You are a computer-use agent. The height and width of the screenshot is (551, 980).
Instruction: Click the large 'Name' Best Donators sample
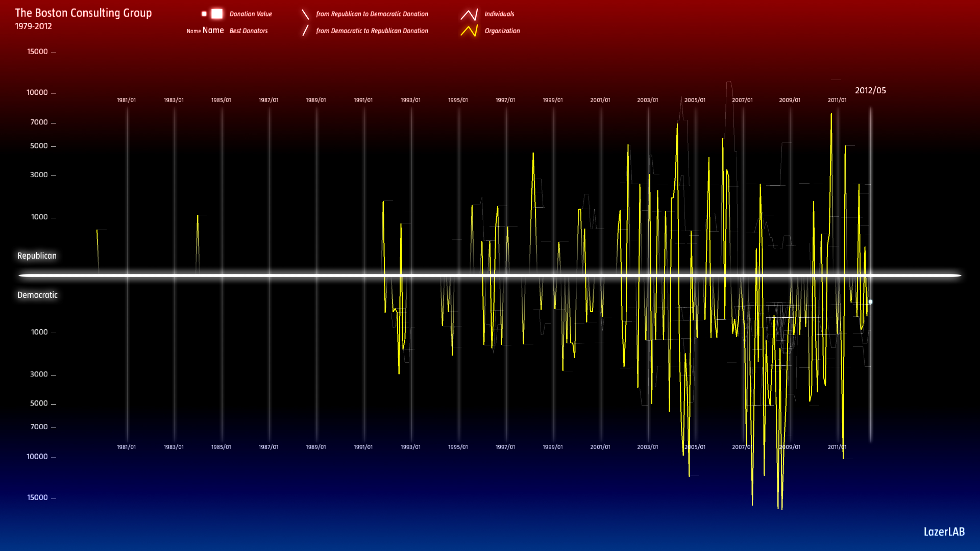(213, 31)
